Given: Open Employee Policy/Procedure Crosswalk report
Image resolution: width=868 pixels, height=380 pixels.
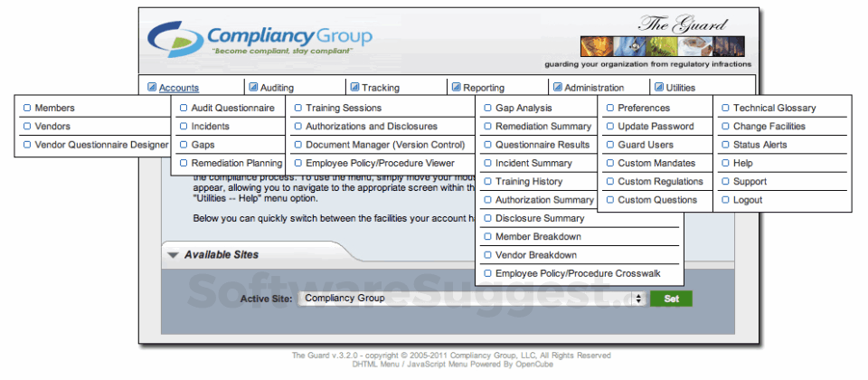Looking at the screenshot, I should pos(579,273).
